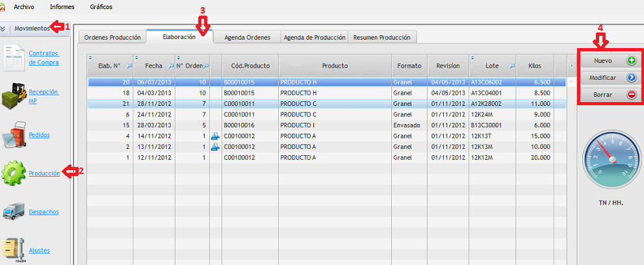Open the Gráficos menu
This screenshot has width=644, height=265.
(x=101, y=7)
